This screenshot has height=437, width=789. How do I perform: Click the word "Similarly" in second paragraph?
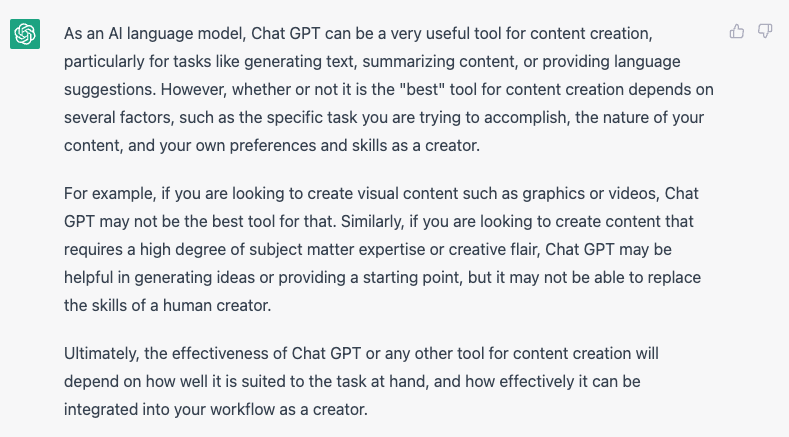(371, 222)
